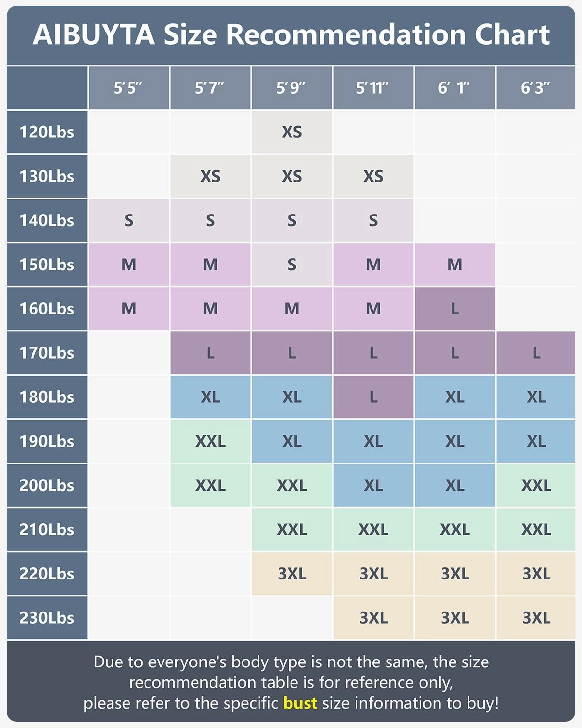Click the M cell at 150Lbs under 6'1"
The image size is (582, 728).
click(x=454, y=265)
